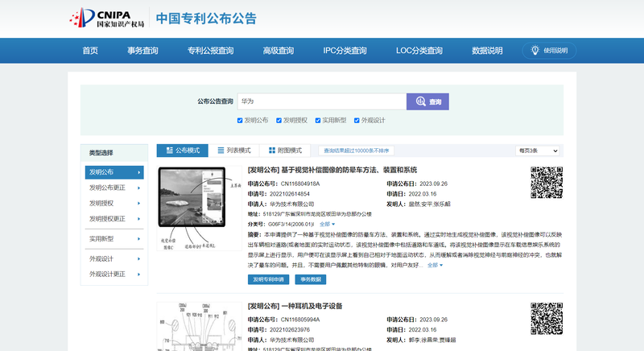The height and width of the screenshot is (351, 644).
Task: Select 公布模式 view mode
Action: click(x=181, y=151)
